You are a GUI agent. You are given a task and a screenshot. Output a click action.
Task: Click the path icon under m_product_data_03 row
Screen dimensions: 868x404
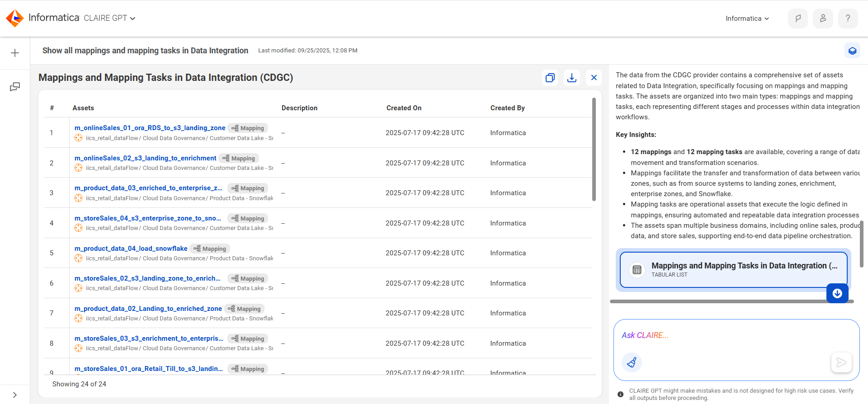(x=78, y=198)
